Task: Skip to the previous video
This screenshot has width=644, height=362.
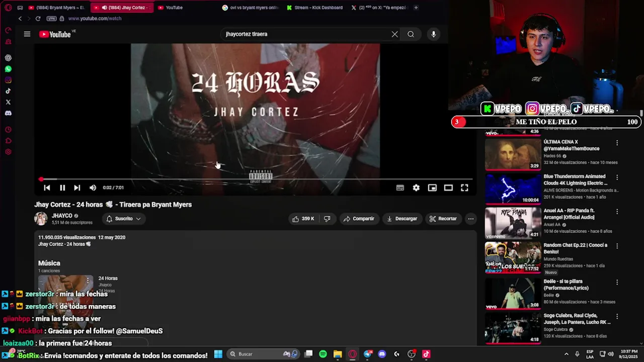Action: pyautogui.click(x=47, y=188)
